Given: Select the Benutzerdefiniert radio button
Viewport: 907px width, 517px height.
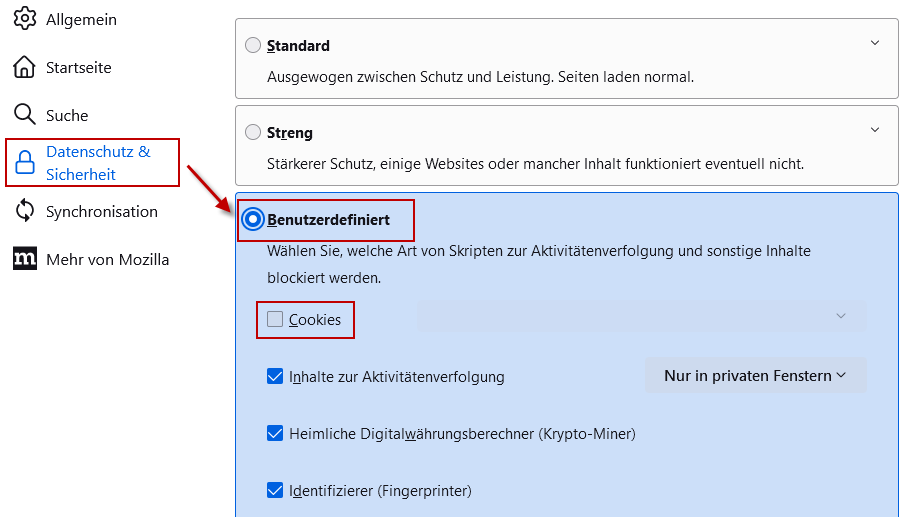Looking at the screenshot, I should click(x=253, y=220).
